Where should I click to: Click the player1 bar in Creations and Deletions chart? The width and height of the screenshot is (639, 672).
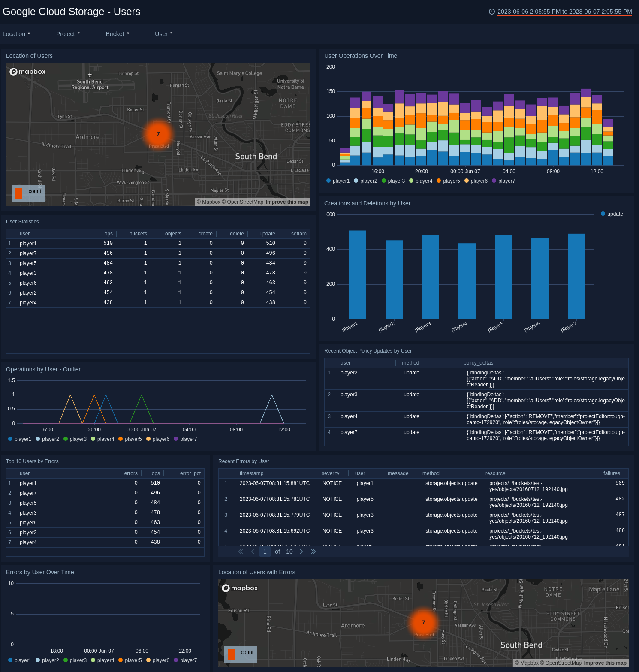coord(358,275)
